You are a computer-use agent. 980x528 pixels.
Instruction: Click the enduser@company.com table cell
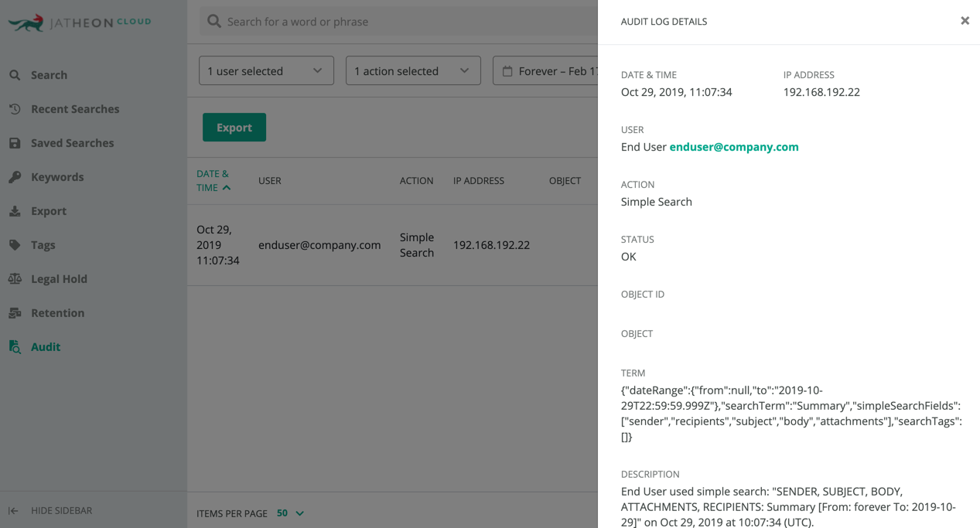coord(319,245)
